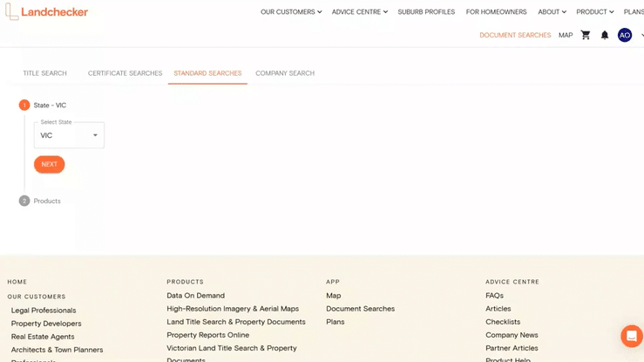Switch to Company Search tab
Viewport: 644px width, 362px height.
[x=285, y=73]
